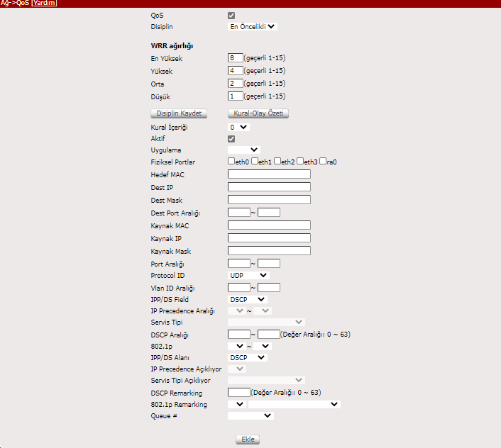Click the Ekle button
This screenshot has height=448, width=501.
tap(248, 439)
